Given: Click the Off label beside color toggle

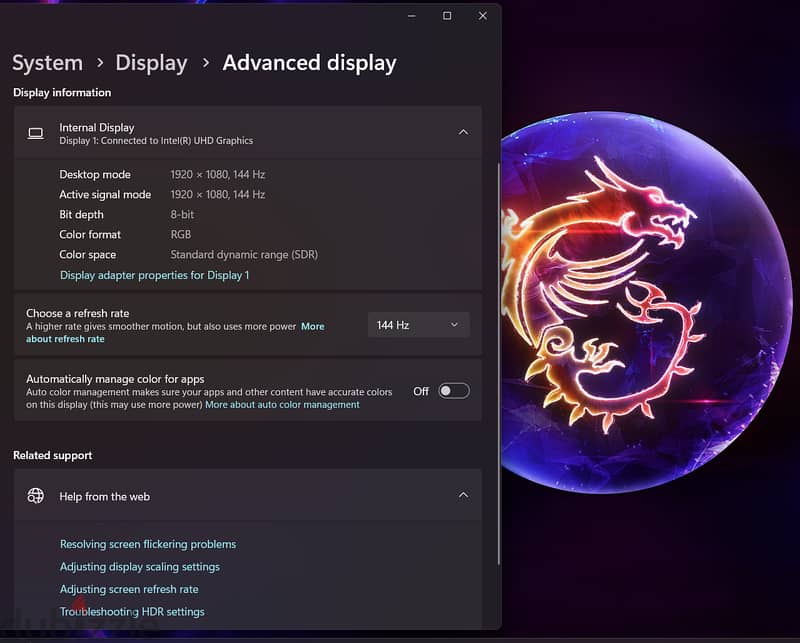Looking at the screenshot, I should point(421,391).
